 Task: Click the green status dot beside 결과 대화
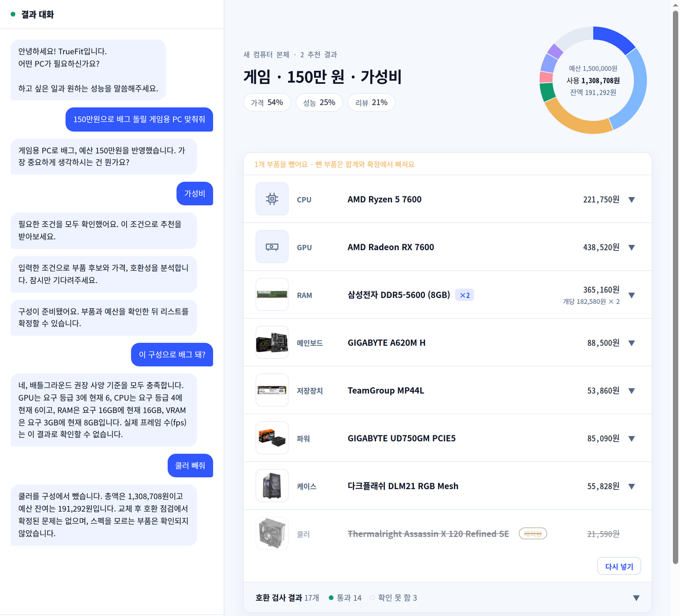(x=13, y=14)
